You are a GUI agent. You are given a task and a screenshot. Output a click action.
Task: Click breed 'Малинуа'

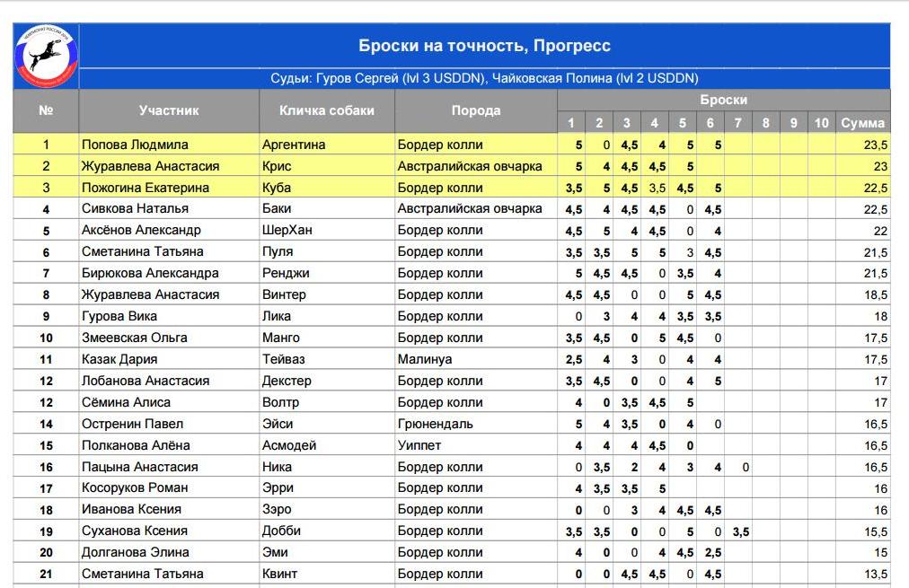coord(424,359)
